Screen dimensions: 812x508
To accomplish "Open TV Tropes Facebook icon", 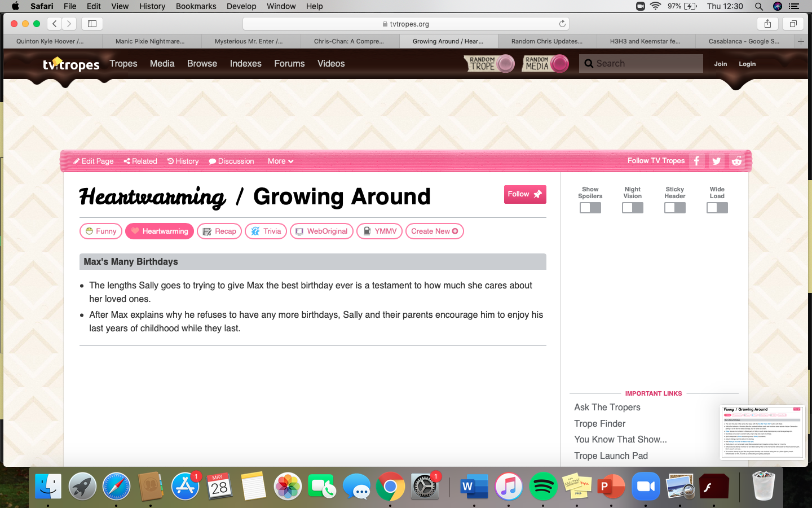I will 696,161.
